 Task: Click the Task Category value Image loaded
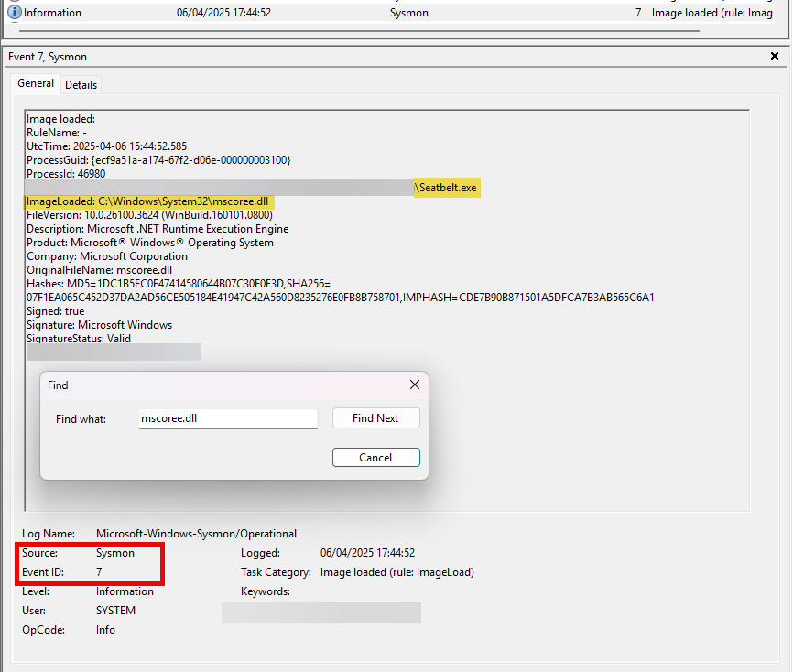[396, 572]
